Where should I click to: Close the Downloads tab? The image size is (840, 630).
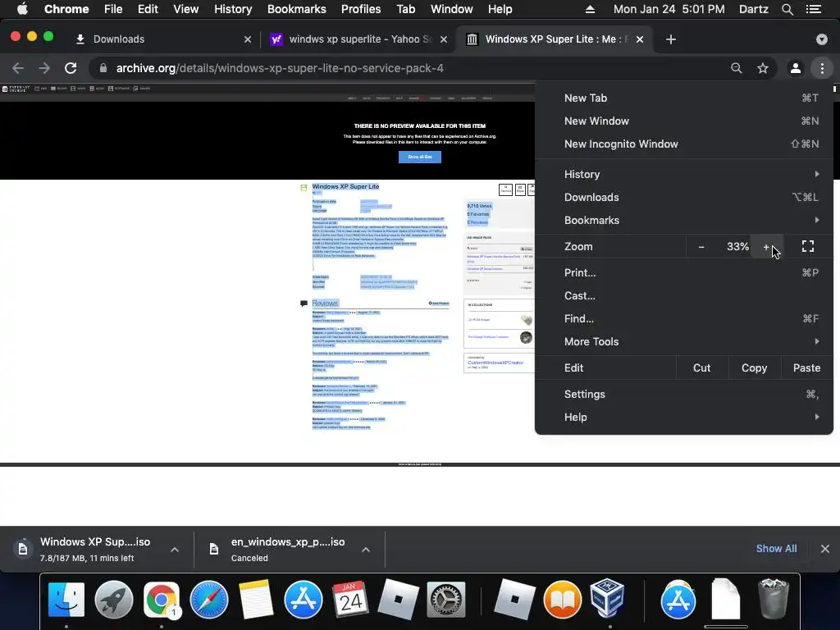248,39
